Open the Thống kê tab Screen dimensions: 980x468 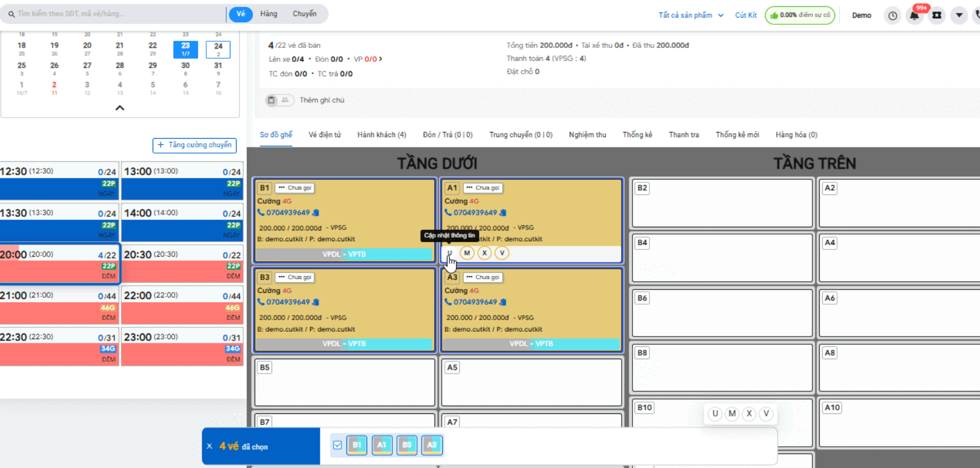637,135
